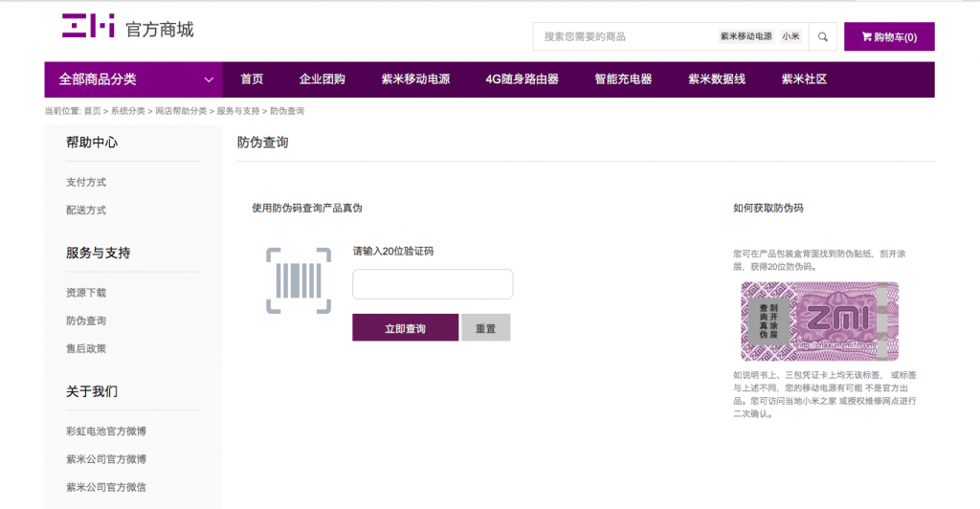Screen dimensions: 980x509
Task: Open the shopping cart 购物车(0)
Action: coord(889,37)
